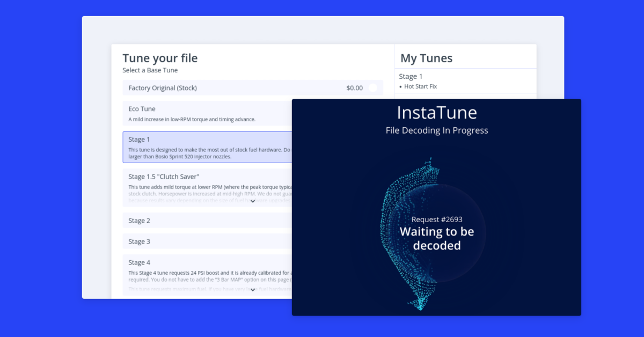Click the "Tune your file" heading
644x337 pixels.
160,58
